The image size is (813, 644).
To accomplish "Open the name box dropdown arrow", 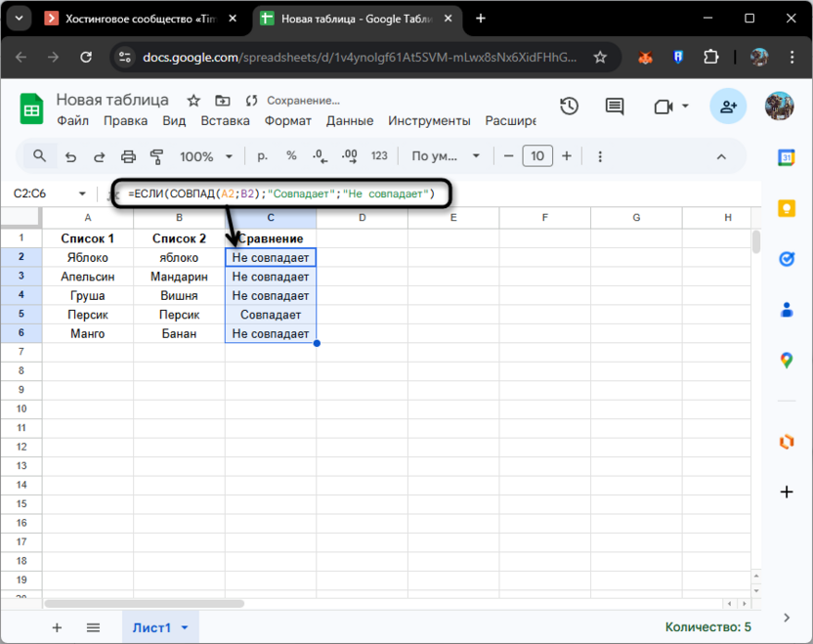I will click(x=82, y=193).
